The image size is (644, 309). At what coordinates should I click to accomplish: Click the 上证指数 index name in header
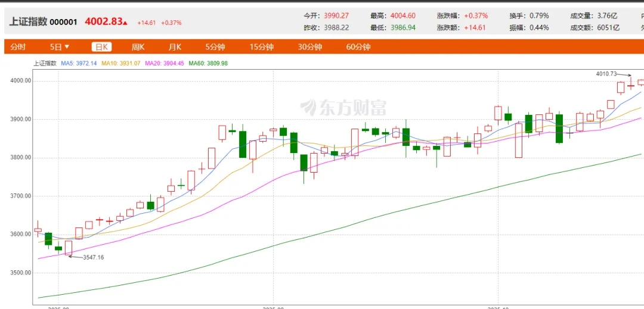coord(27,22)
